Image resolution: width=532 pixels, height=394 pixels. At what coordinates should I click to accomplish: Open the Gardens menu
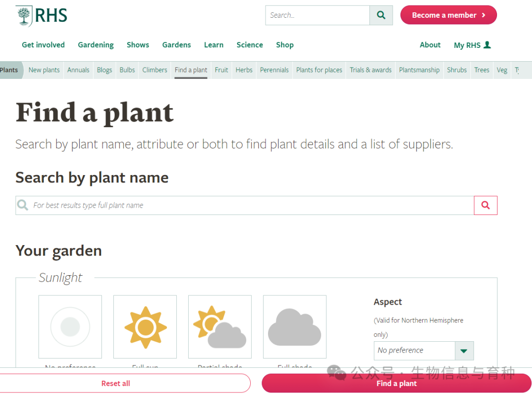pyautogui.click(x=176, y=45)
